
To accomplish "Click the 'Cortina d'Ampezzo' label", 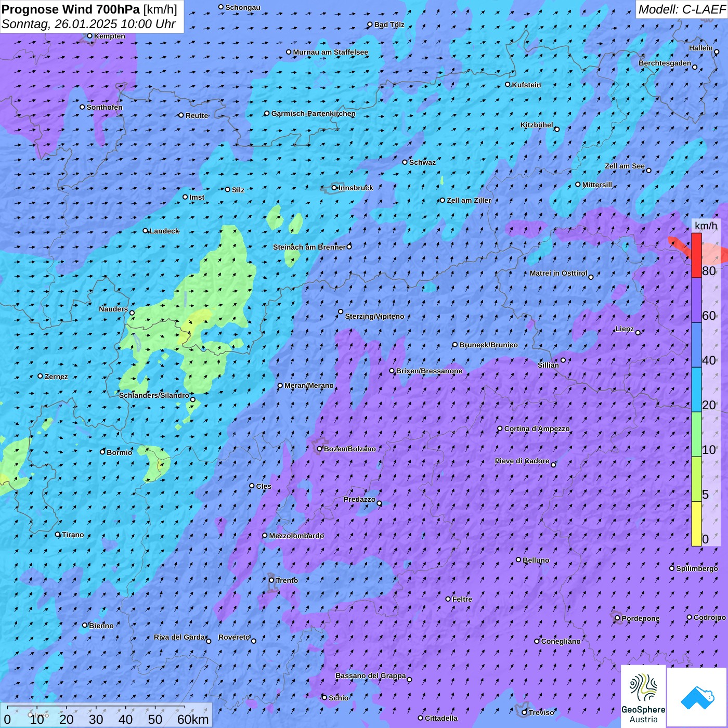I will 537,428.
